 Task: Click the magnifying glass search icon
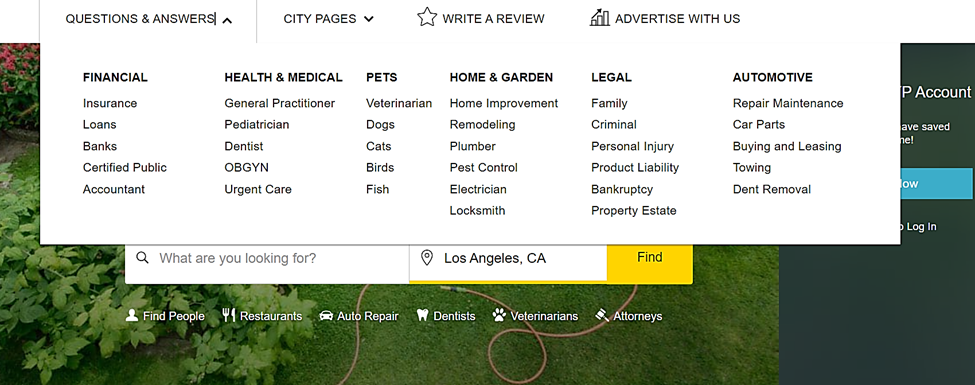(142, 258)
